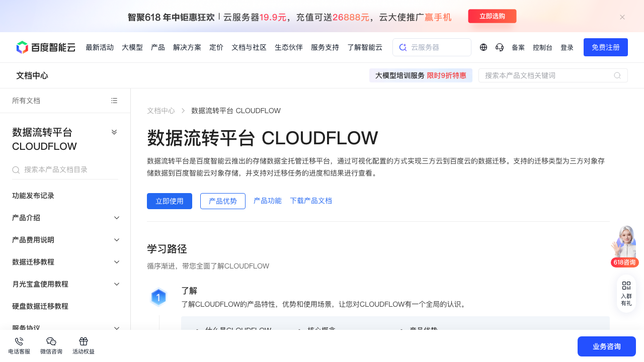Viewport: 644px width, 362px height.
Task: Click the 立即选购 banner button
Action: point(492,16)
